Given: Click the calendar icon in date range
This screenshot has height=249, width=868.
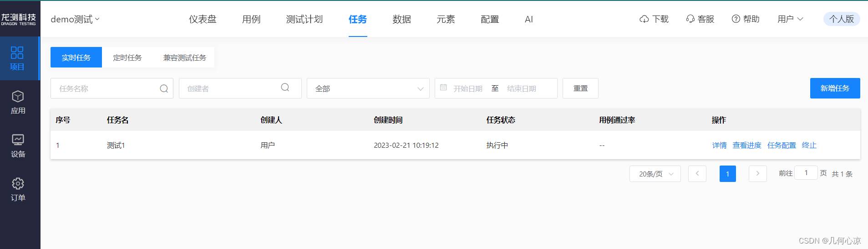Looking at the screenshot, I should [443, 88].
